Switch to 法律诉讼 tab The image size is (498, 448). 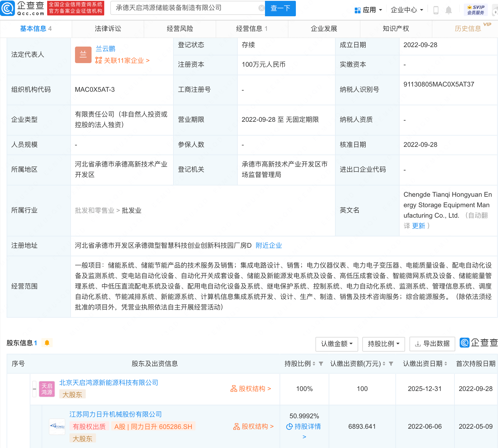point(108,29)
